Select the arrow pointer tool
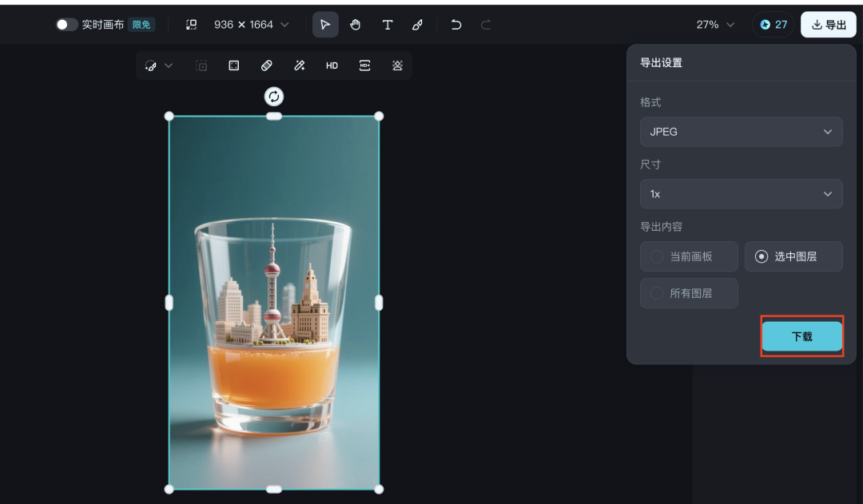The height and width of the screenshot is (504, 863). click(x=325, y=25)
